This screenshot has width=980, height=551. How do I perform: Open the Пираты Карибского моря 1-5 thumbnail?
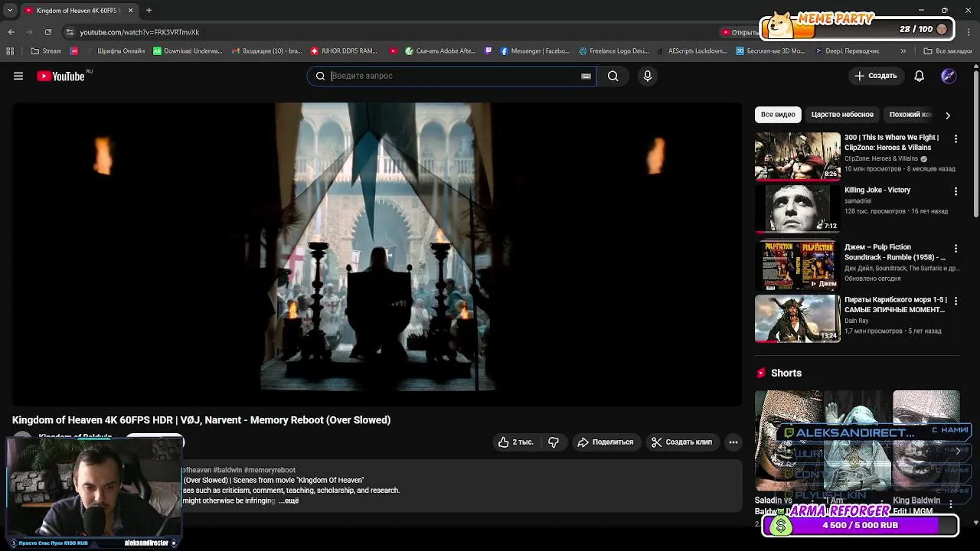pyautogui.click(x=798, y=318)
